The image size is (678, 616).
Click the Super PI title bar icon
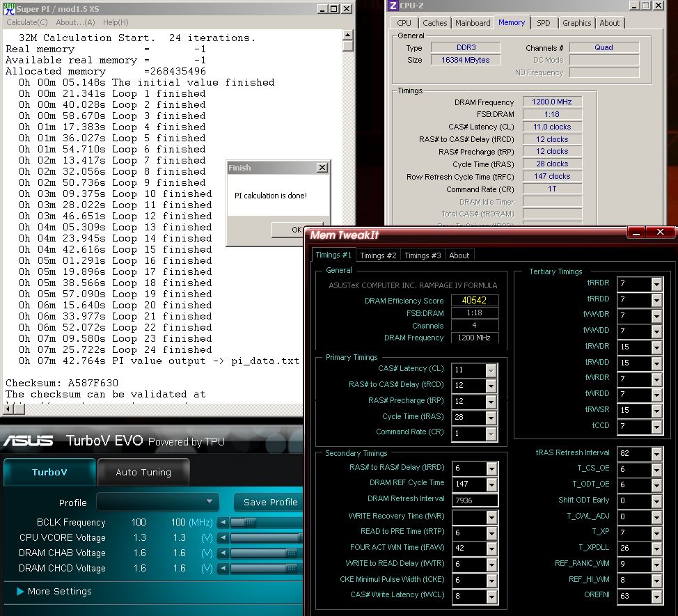(8, 8)
